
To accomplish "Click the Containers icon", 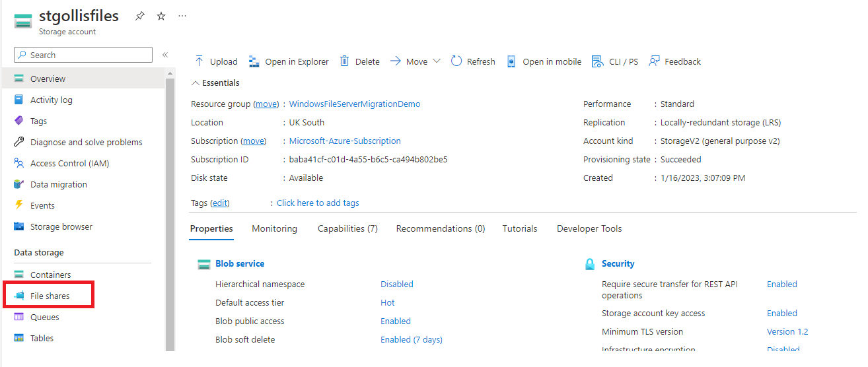I will [x=19, y=275].
